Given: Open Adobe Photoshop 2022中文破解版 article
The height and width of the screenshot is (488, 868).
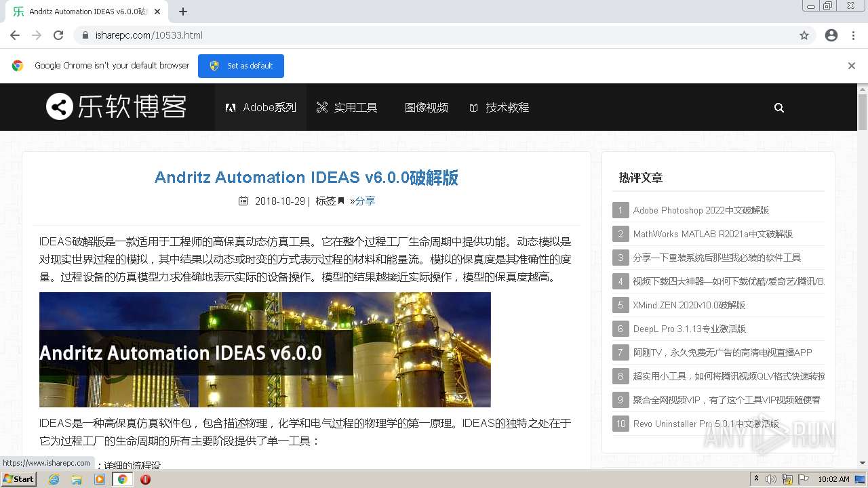Looking at the screenshot, I should click(x=701, y=210).
